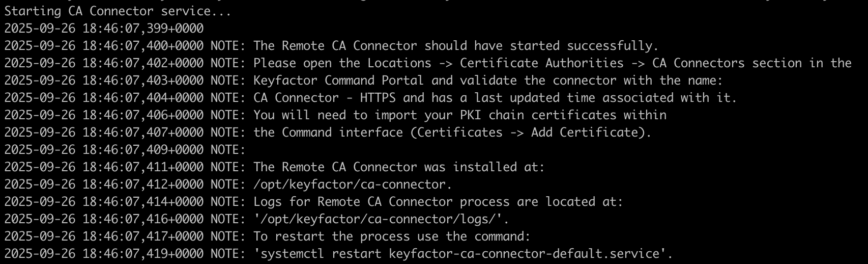Viewport: 868px width, 264px height.
Task: Click the "Certificate Authorities" text
Action: (x=541, y=63)
